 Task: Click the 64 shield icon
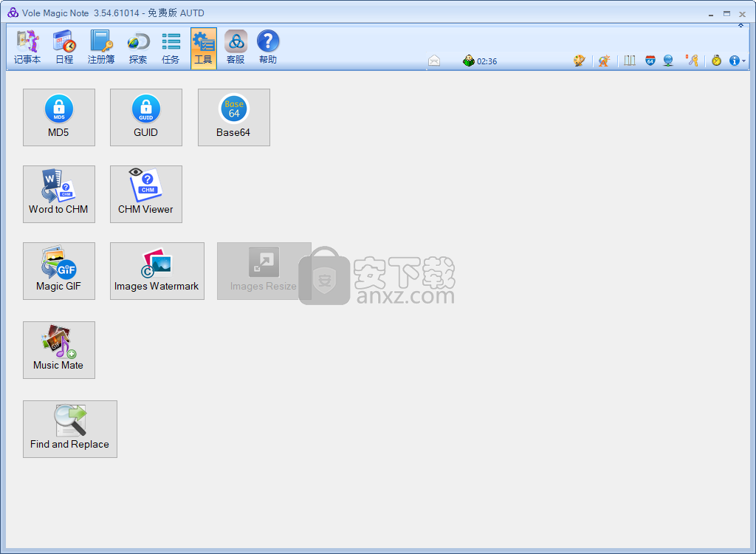[650, 61]
